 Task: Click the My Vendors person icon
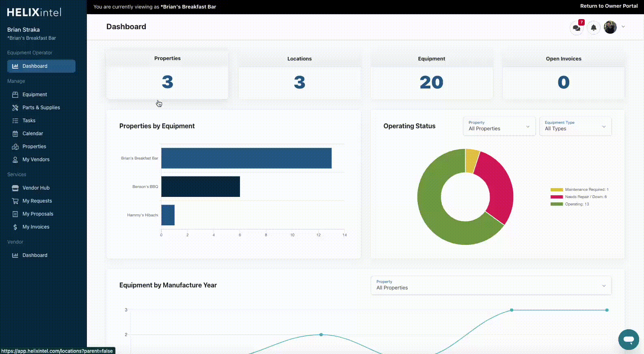pyautogui.click(x=15, y=160)
